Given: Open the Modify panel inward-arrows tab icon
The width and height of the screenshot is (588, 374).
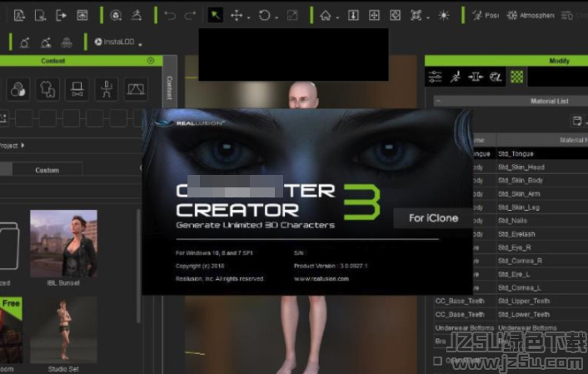Looking at the screenshot, I should click(476, 77).
